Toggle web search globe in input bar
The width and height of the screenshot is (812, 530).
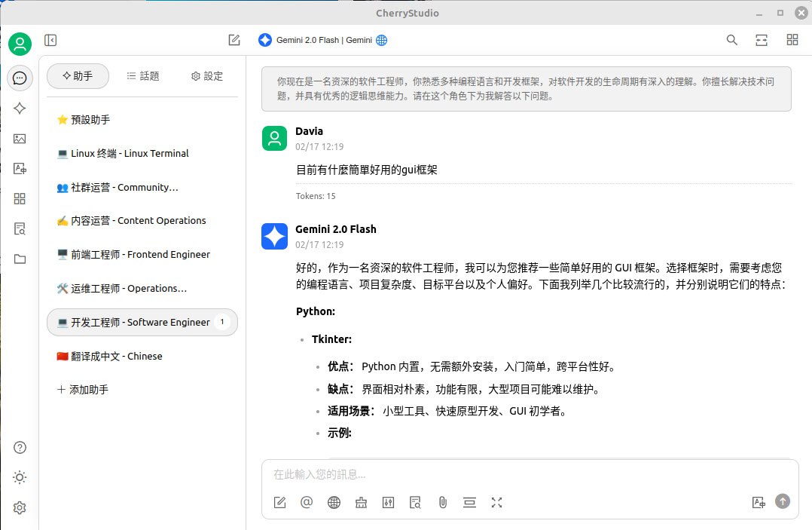(334, 502)
